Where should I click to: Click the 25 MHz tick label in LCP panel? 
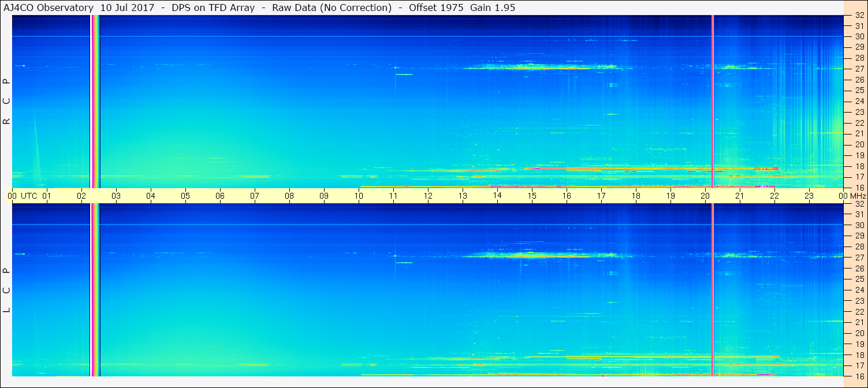click(x=859, y=279)
